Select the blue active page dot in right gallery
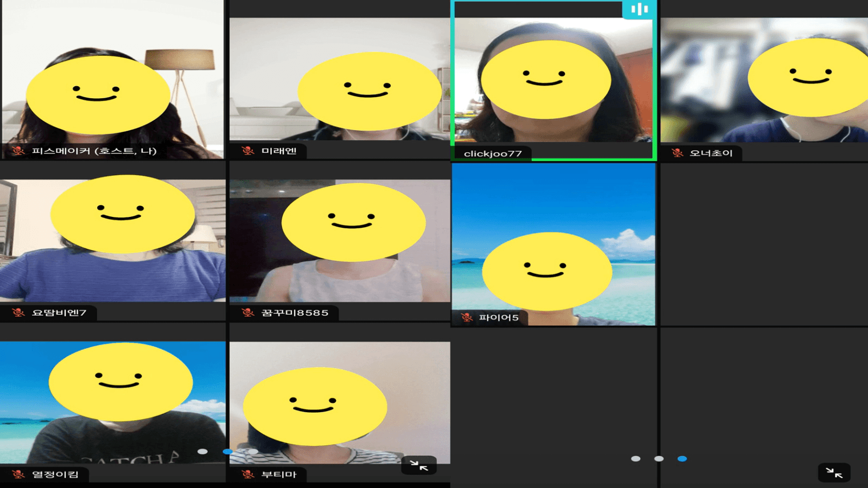 (x=682, y=459)
